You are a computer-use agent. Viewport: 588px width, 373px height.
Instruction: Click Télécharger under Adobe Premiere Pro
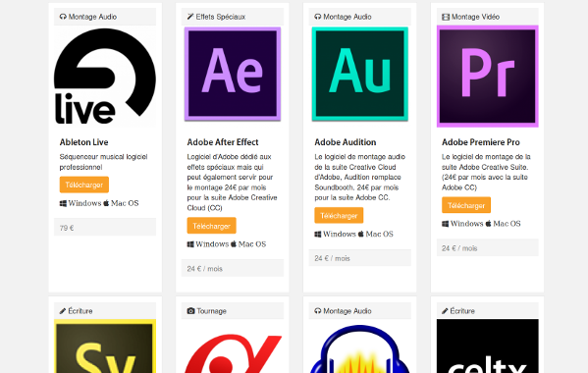pyautogui.click(x=466, y=205)
